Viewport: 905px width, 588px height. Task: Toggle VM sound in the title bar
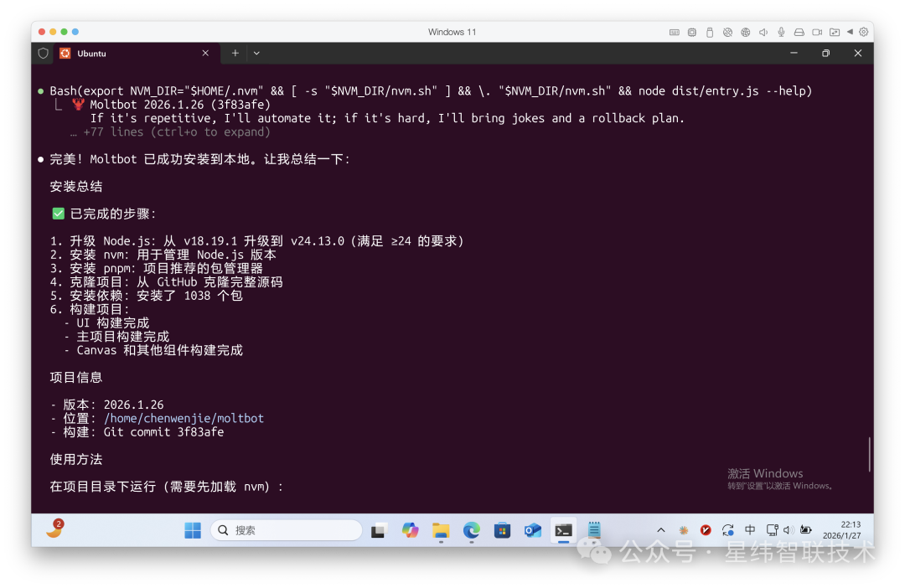763,32
